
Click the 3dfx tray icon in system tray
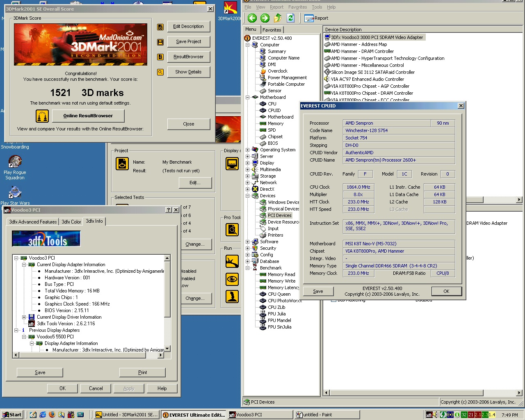pos(429,415)
